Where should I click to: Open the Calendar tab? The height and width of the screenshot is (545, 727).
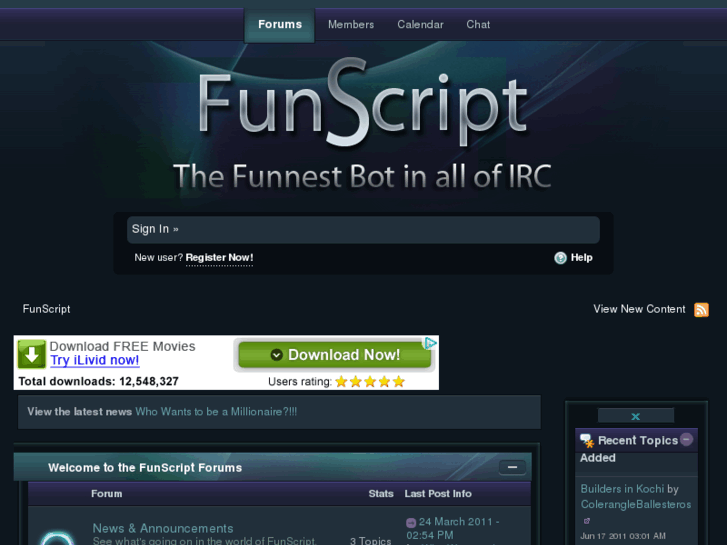[x=420, y=25]
